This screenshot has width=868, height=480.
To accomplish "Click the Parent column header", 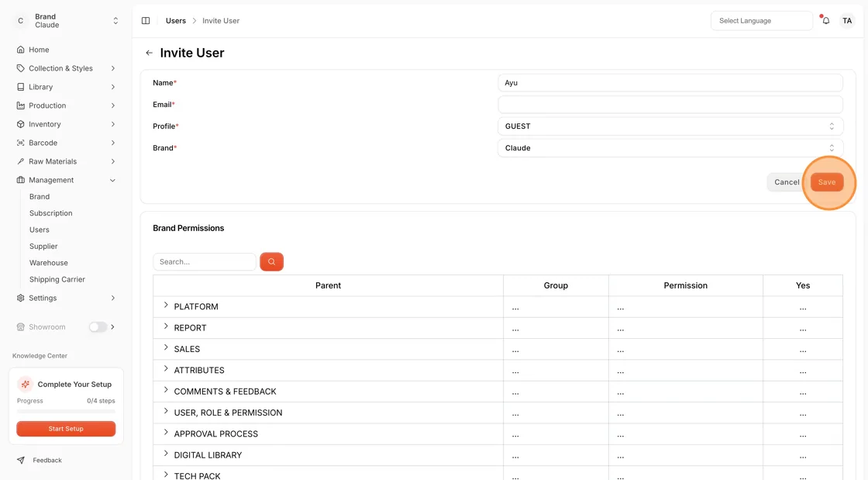I will (329, 285).
